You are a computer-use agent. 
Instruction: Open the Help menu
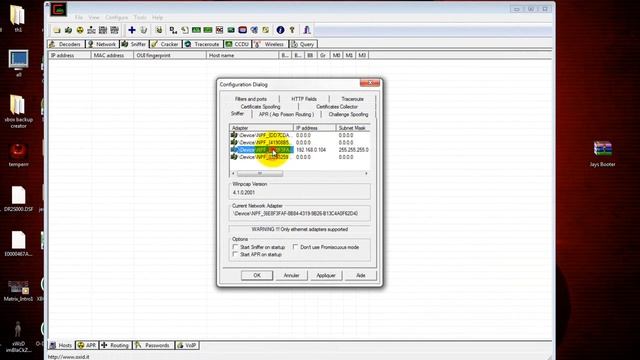point(158,18)
